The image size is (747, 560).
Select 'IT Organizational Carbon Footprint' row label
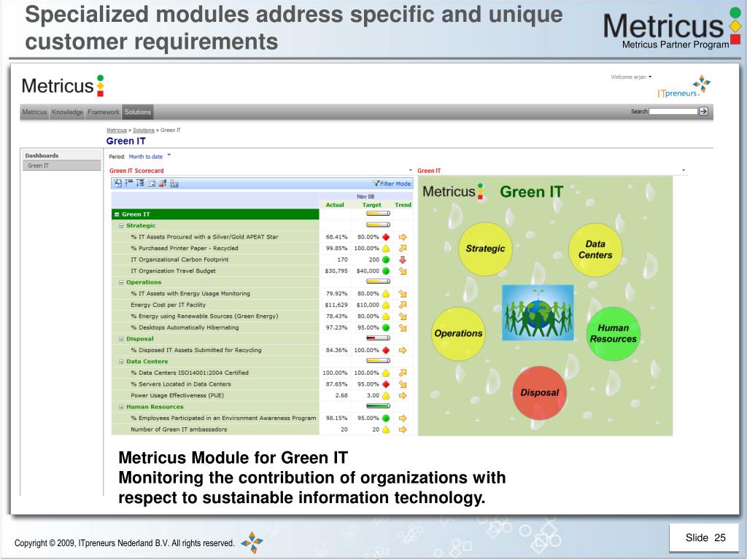tap(179, 260)
